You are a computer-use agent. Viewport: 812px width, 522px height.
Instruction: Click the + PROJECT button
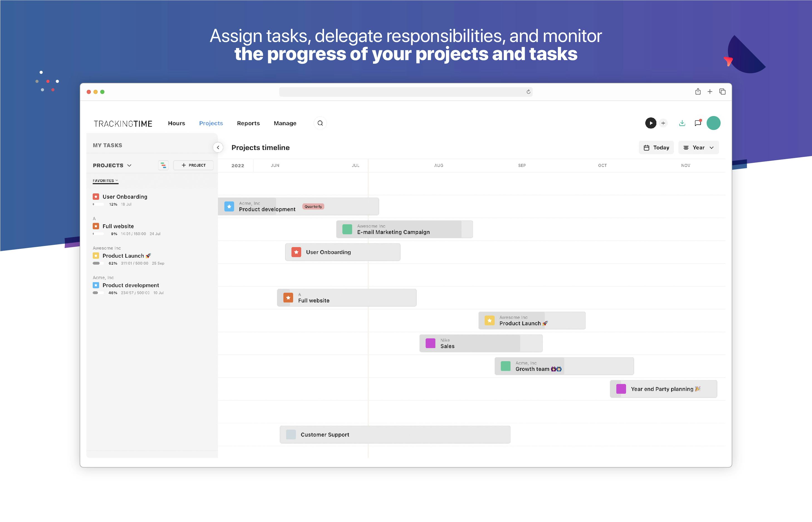pyautogui.click(x=193, y=165)
